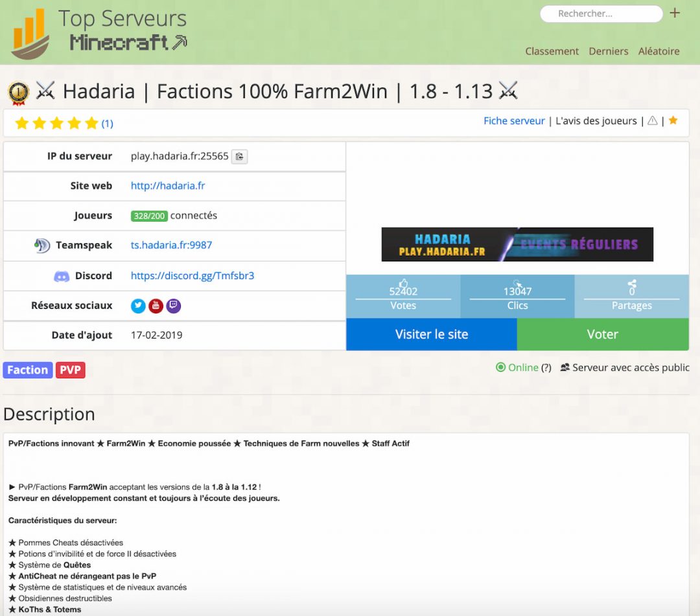
Task: Click the plus icon beside the search bar
Action: pos(675,13)
